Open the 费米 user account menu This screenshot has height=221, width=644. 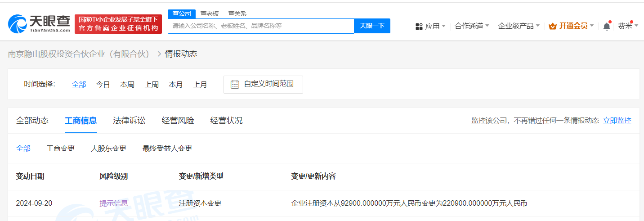627,26
